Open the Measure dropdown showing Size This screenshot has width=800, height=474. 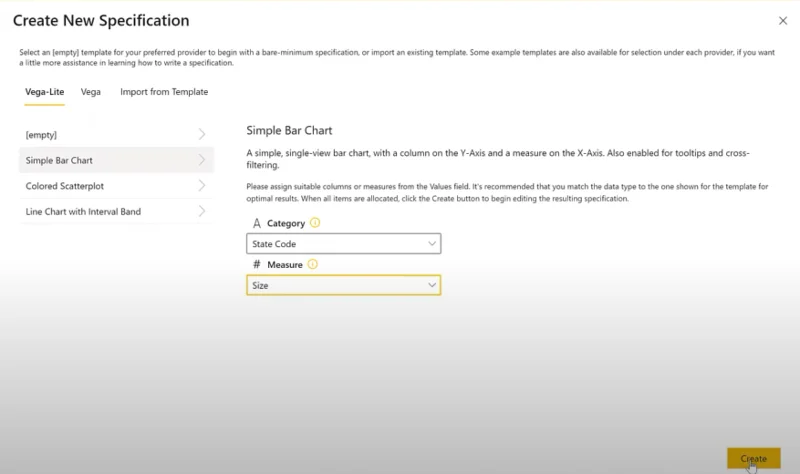[x=343, y=285]
